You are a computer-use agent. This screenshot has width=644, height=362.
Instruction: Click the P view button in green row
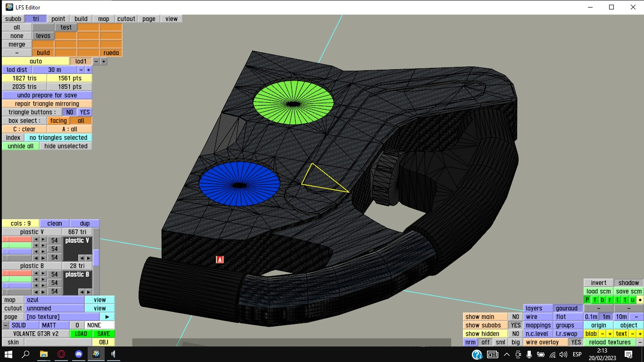pyautogui.click(x=587, y=300)
